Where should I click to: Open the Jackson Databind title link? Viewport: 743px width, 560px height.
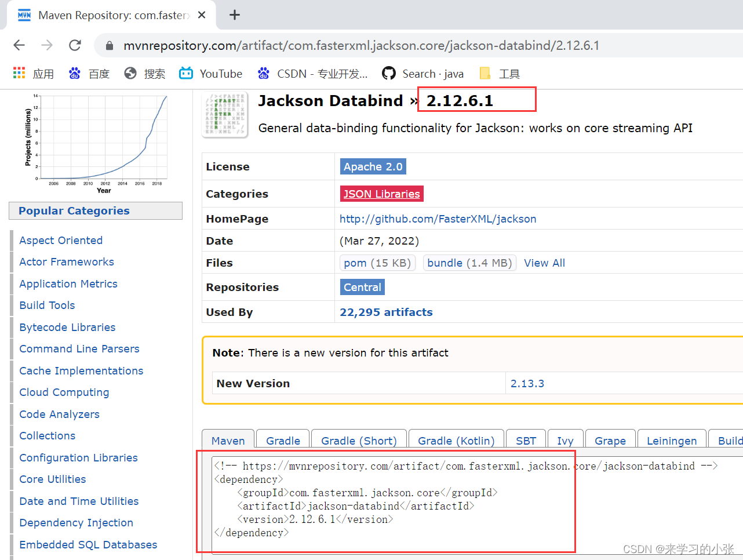(330, 100)
